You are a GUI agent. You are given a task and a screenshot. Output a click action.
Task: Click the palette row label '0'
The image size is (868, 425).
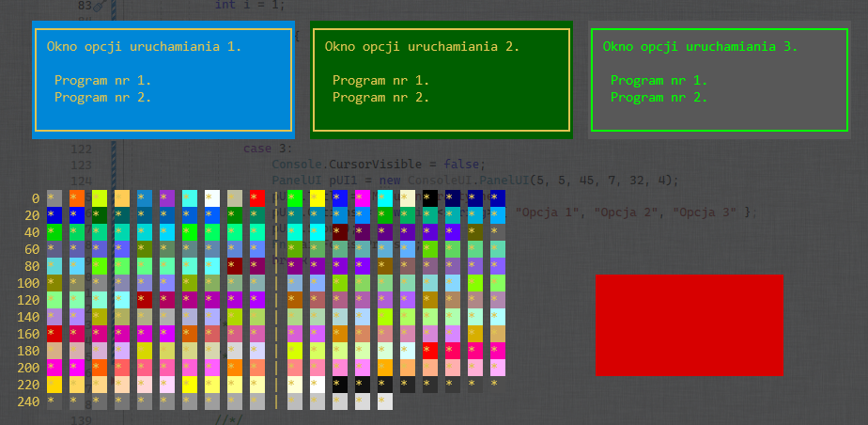coord(36,199)
